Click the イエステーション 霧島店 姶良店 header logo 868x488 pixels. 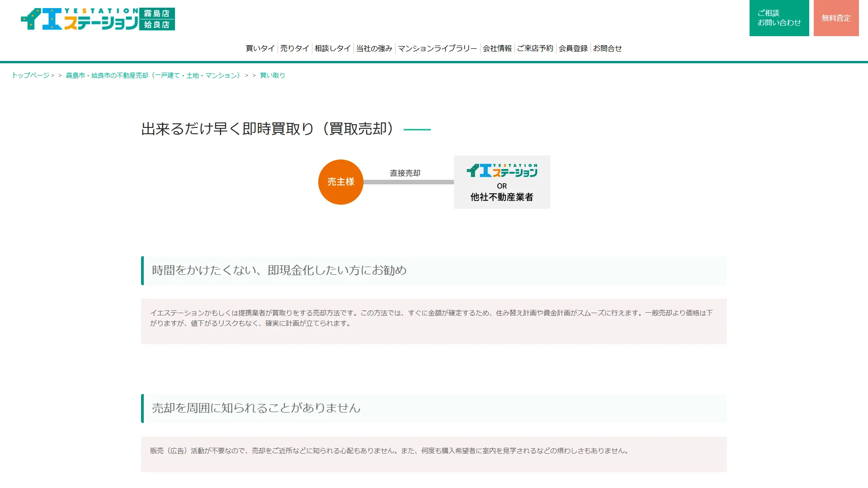point(98,19)
